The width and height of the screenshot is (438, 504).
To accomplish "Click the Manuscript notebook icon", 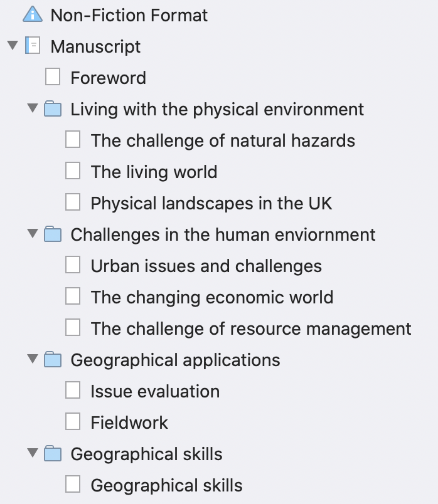I will pos(33,46).
